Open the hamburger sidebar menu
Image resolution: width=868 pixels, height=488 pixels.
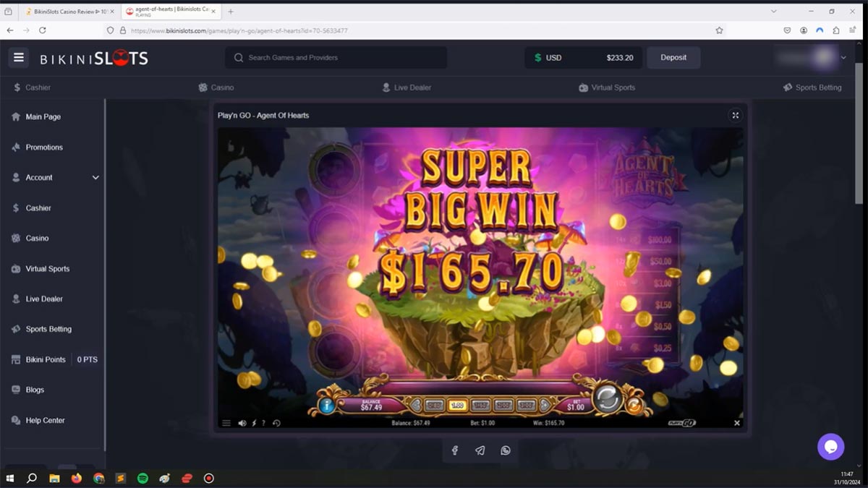coord(19,58)
